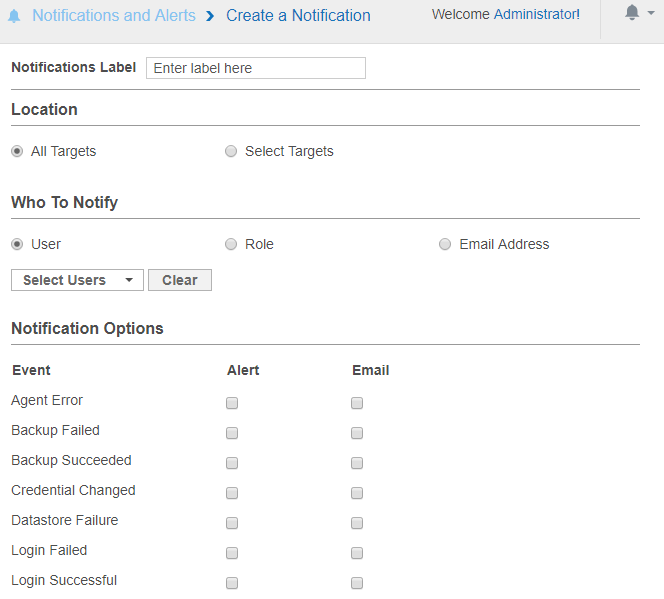This screenshot has width=664, height=599.
Task: Choose the Select Targets radio option
Action: (x=231, y=152)
